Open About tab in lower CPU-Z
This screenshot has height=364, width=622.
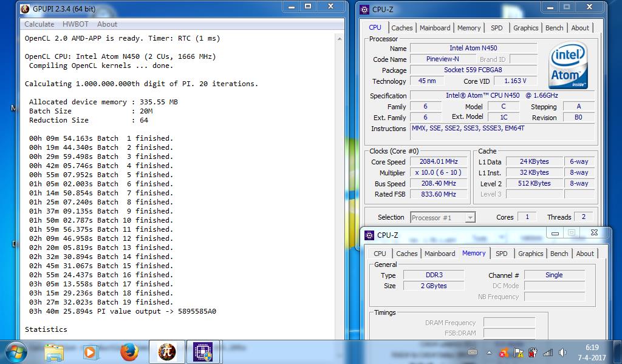coord(585,254)
